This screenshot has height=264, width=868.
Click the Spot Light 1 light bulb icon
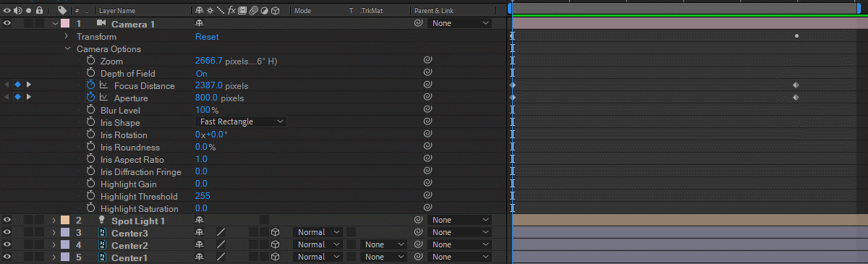click(101, 220)
